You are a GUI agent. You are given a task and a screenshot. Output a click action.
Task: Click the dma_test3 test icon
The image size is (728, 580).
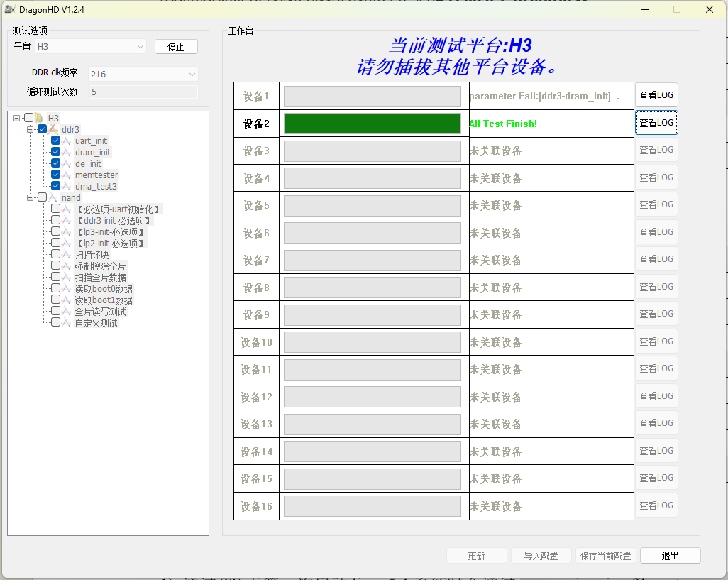(x=67, y=186)
